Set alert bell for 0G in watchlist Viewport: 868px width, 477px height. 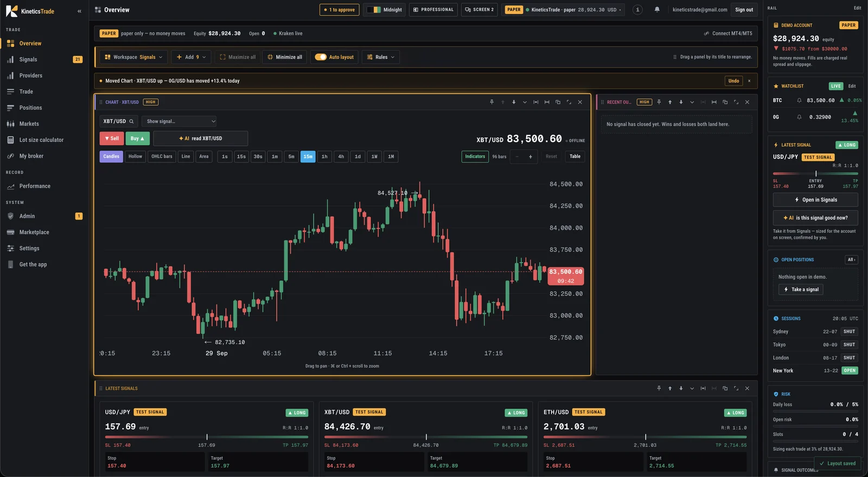(x=799, y=117)
